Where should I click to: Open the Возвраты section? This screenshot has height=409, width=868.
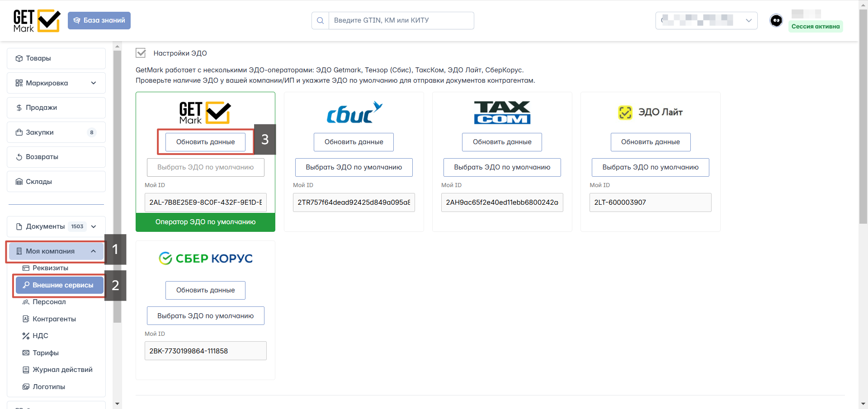pyautogui.click(x=56, y=157)
